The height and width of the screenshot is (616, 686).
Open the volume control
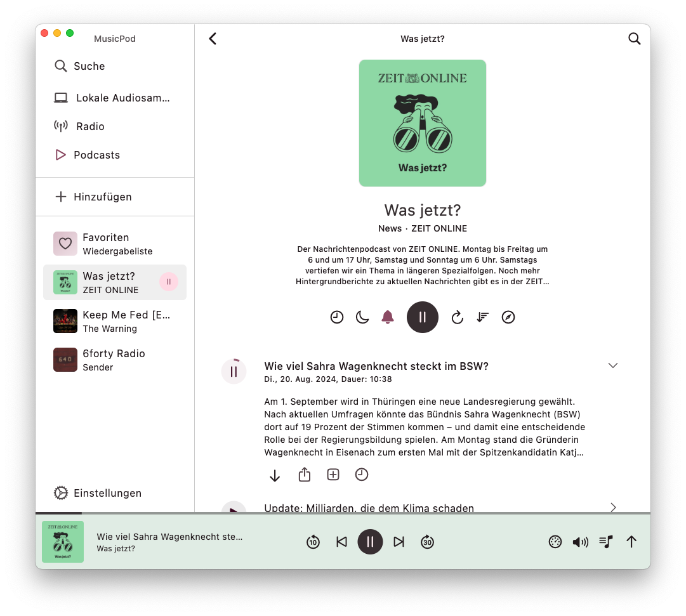(x=581, y=542)
